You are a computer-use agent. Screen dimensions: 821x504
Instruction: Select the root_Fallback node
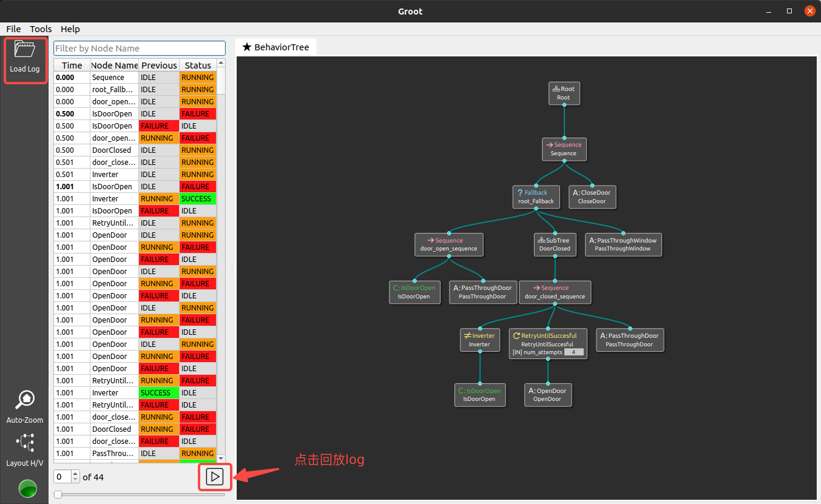pos(535,197)
